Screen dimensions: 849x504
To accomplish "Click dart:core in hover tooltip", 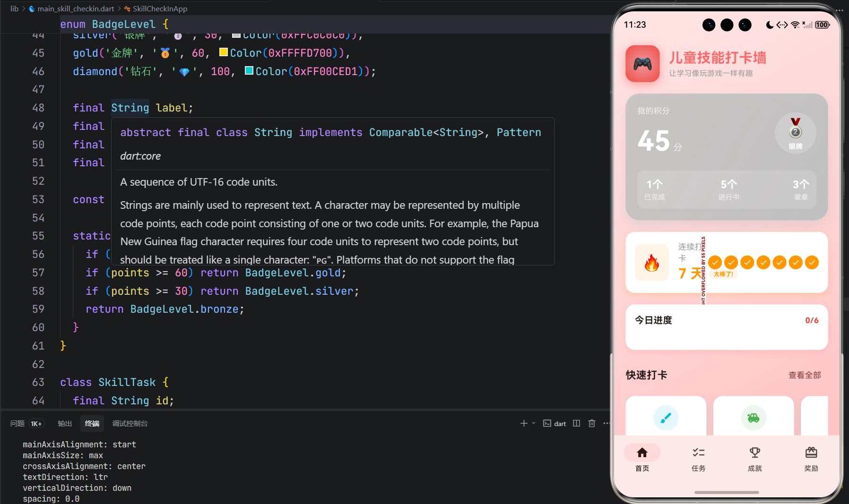I will pyautogui.click(x=140, y=156).
